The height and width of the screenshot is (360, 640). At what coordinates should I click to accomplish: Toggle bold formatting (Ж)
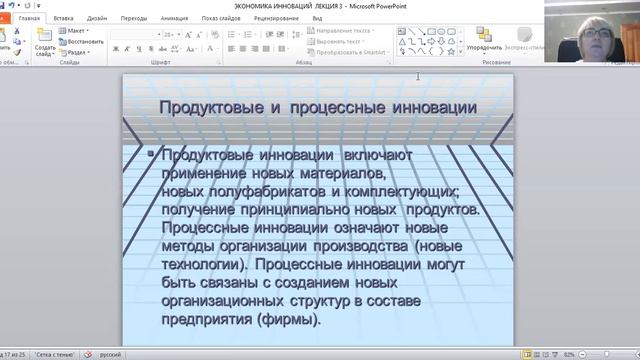tap(116, 49)
